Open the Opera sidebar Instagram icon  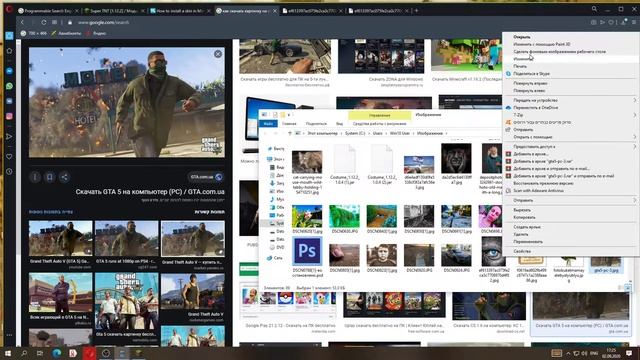(x=9, y=116)
